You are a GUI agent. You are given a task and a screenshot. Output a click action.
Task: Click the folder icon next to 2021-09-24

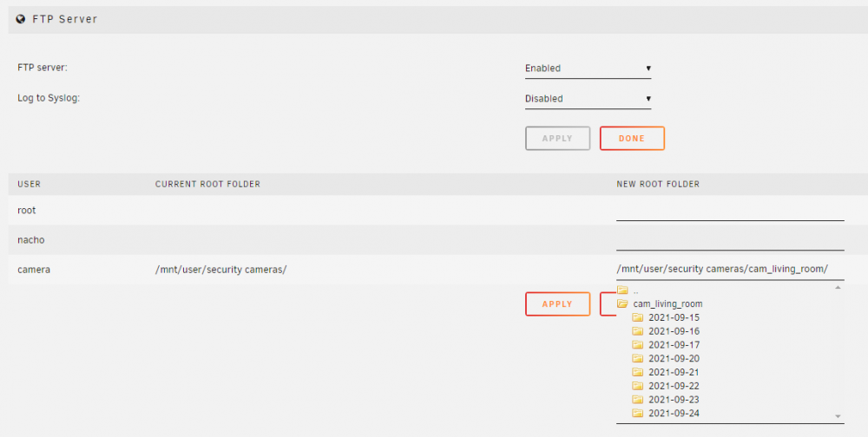638,414
